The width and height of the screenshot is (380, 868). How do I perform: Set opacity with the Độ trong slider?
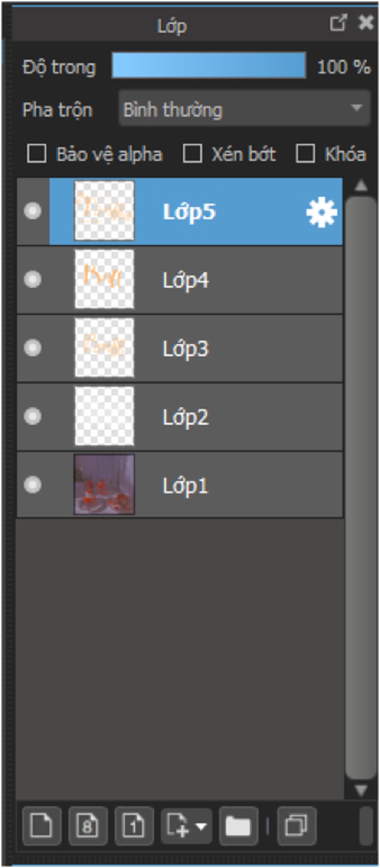pos(209,65)
